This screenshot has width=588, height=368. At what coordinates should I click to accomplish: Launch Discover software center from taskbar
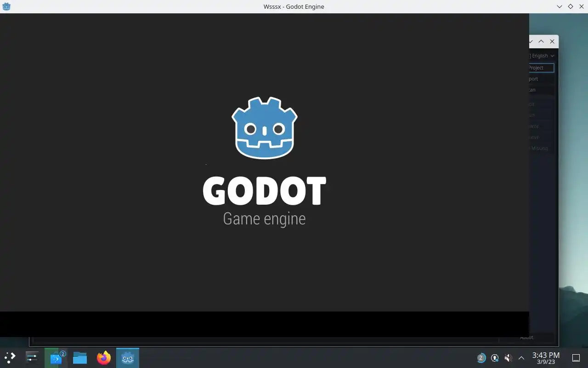pyautogui.click(x=56, y=357)
